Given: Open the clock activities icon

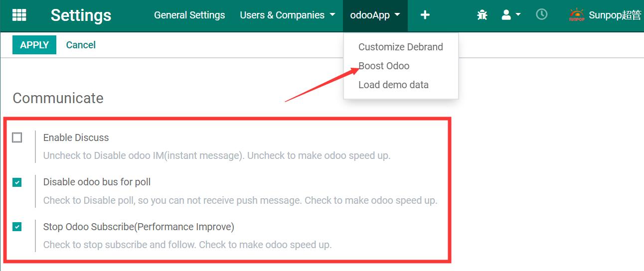Looking at the screenshot, I should click(x=541, y=14).
